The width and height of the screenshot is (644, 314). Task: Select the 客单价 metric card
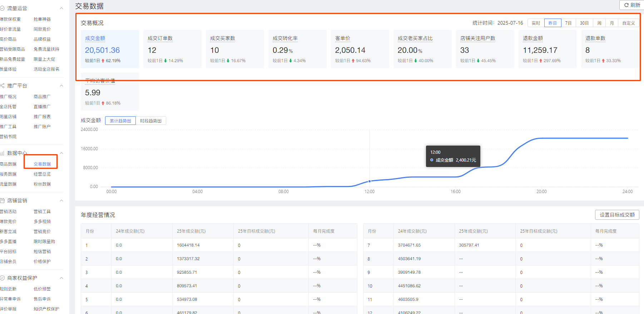360,49
